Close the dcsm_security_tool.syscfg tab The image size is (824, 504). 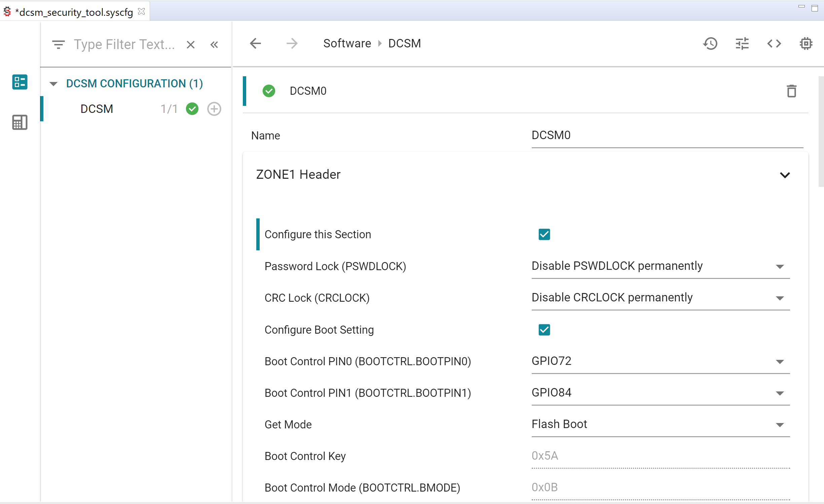(x=142, y=11)
